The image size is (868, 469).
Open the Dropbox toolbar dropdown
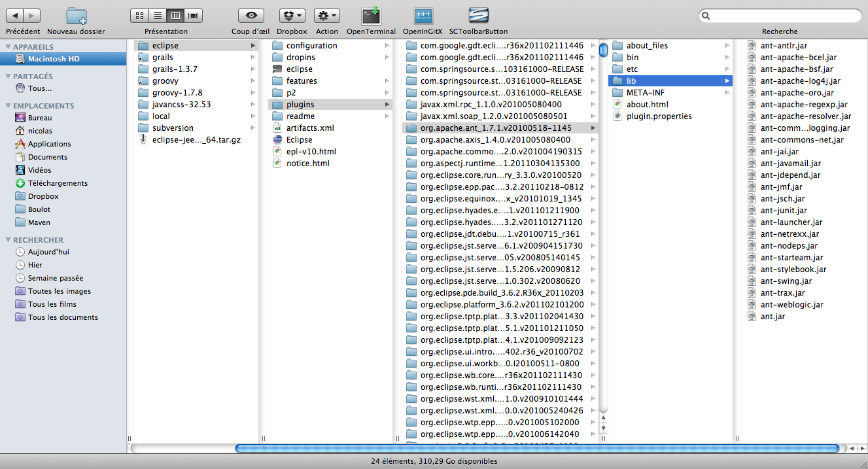pyautogui.click(x=292, y=15)
